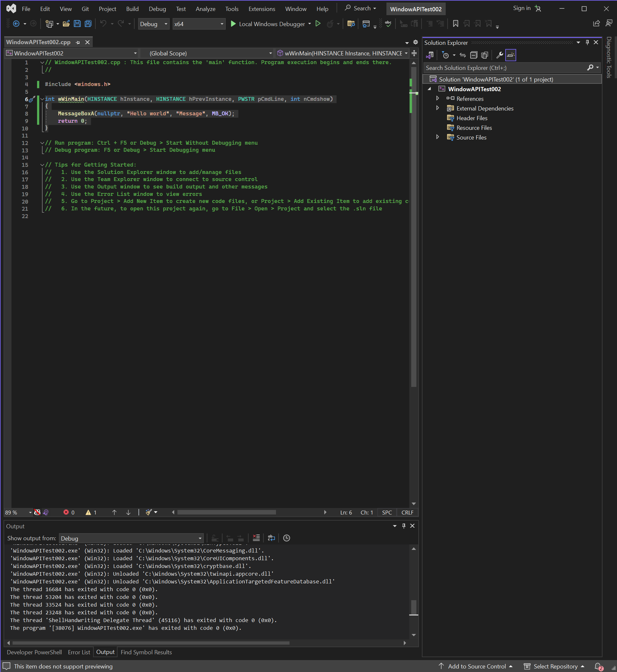The height and width of the screenshot is (672, 617).
Task: Click the Navigate Backward arrow icon
Action: (x=16, y=24)
